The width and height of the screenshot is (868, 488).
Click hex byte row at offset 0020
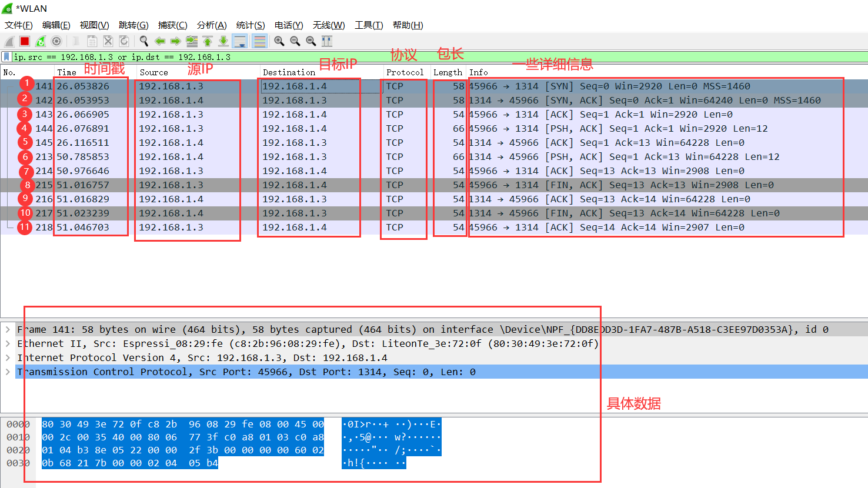point(183,450)
